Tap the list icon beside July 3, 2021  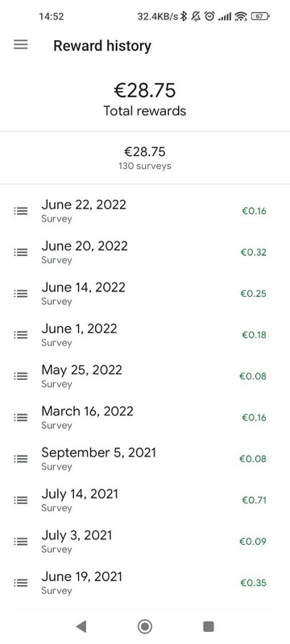coord(20,541)
